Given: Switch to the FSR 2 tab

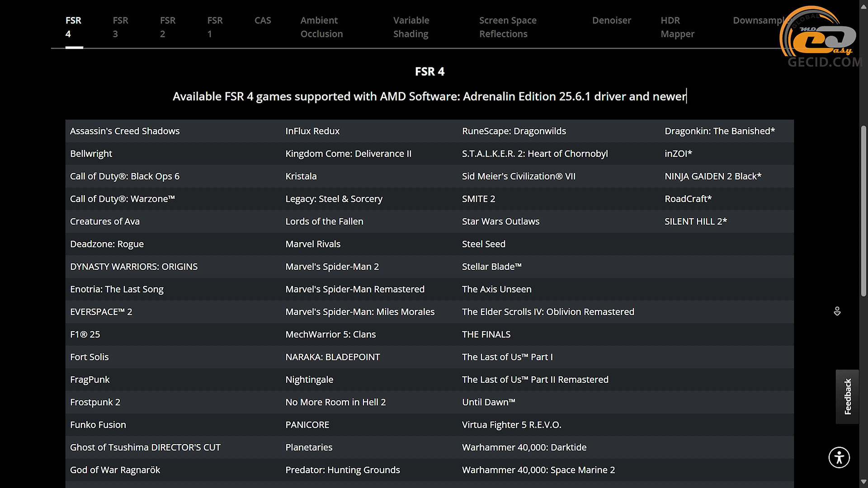Looking at the screenshot, I should click(x=168, y=27).
